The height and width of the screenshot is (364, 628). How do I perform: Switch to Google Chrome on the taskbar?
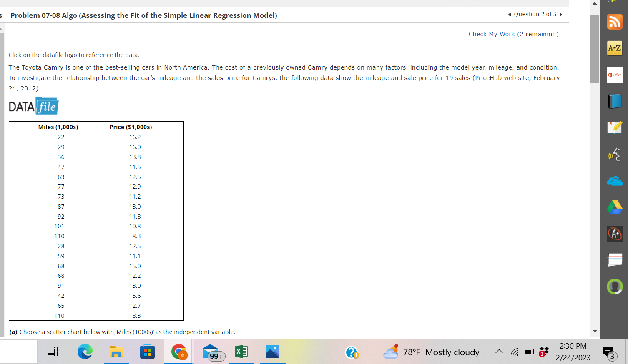pyautogui.click(x=179, y=352)
